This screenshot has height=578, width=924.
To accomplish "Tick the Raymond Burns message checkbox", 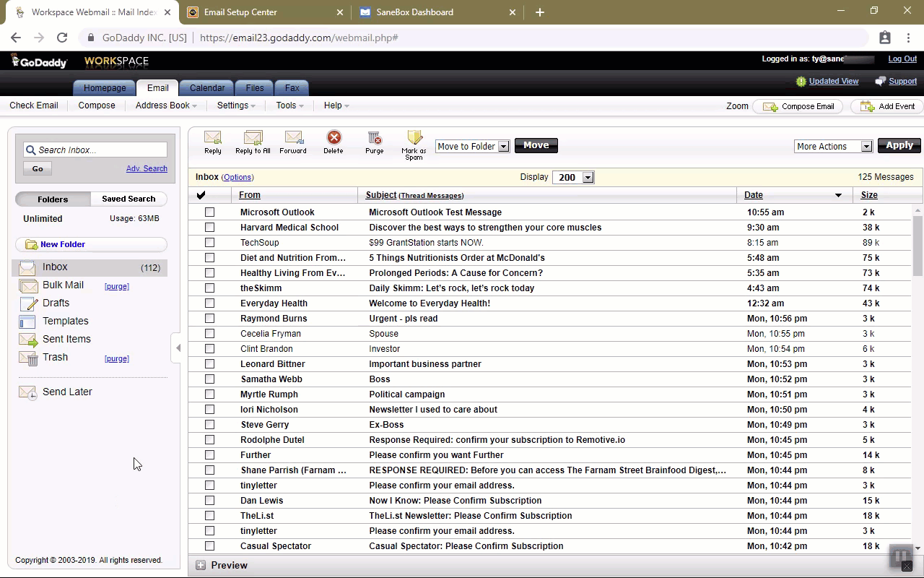I will click(x=209, y=319).
